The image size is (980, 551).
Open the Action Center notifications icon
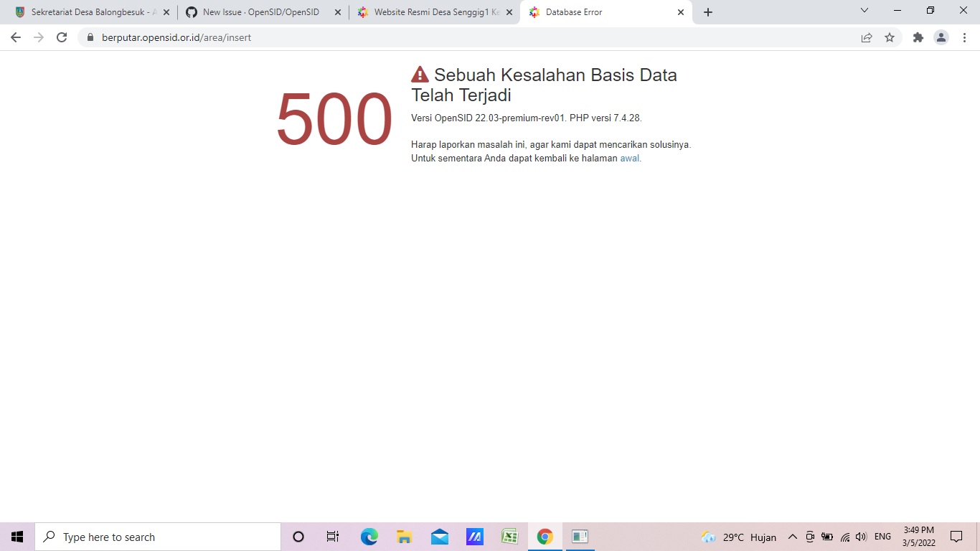(x=956, y=537)
